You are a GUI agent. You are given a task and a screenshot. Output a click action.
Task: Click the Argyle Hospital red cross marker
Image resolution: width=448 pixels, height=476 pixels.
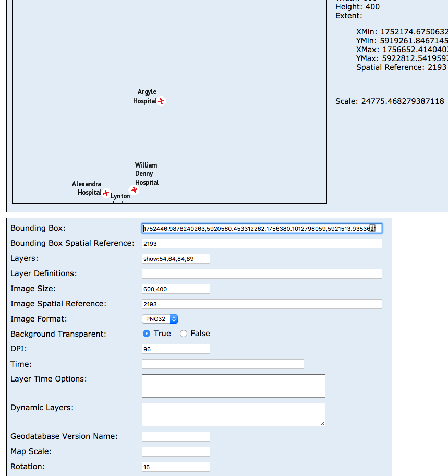click(161, 101)
